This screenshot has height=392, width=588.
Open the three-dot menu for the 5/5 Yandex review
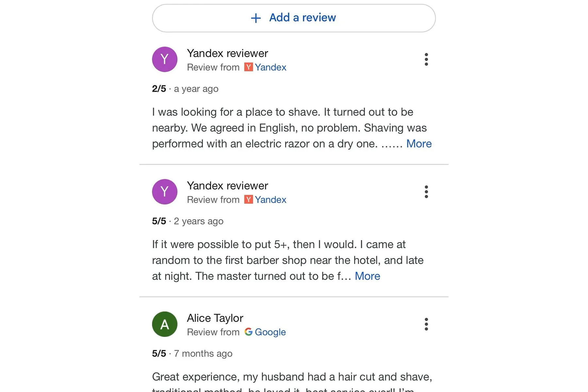coord(426,192)
